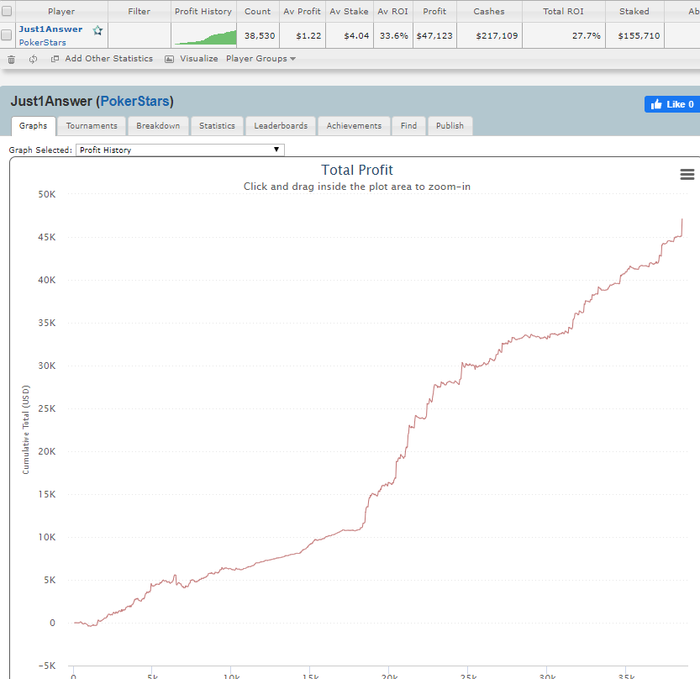Open the Breakdown tab
The width and height of the screenshot is (700, 679).
(x=158, y=126)
